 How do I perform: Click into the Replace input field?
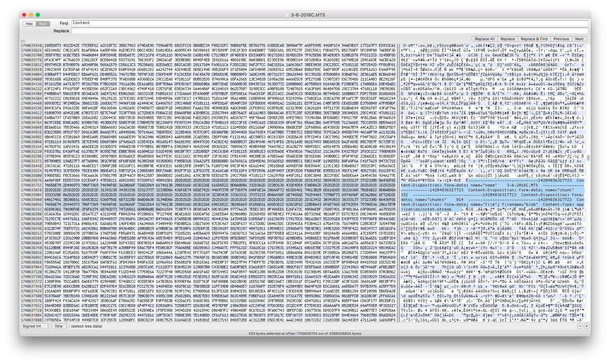pyautogui.click(x=330, y=31)
